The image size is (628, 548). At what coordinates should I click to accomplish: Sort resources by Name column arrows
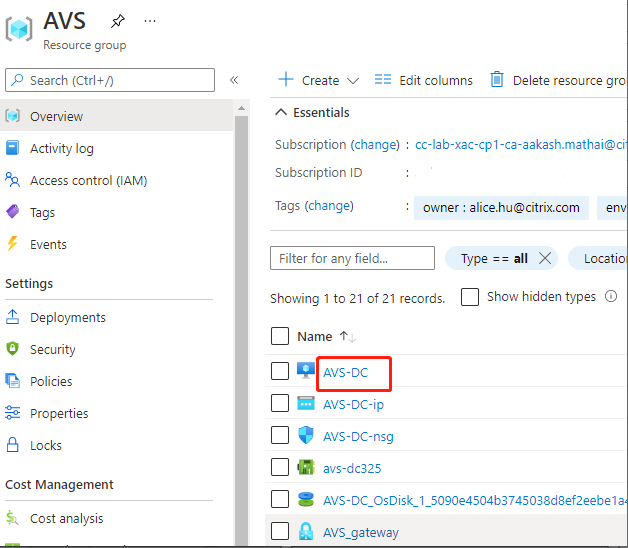[x=348, y=337]
